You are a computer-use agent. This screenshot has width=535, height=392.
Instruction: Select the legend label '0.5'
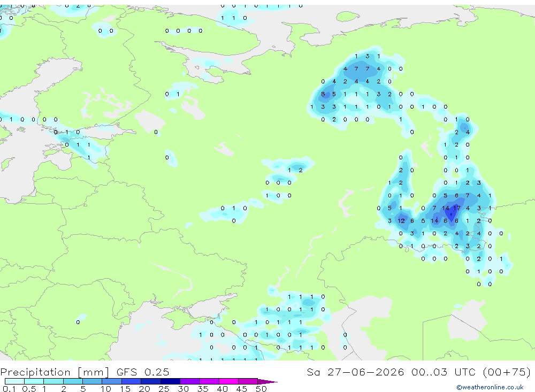pyautogui.click(x=29, y=389)
